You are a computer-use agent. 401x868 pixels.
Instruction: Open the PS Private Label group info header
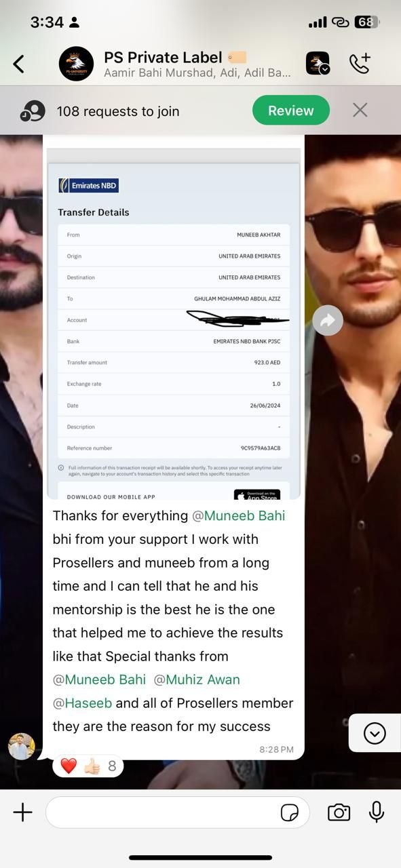point(197,64)
